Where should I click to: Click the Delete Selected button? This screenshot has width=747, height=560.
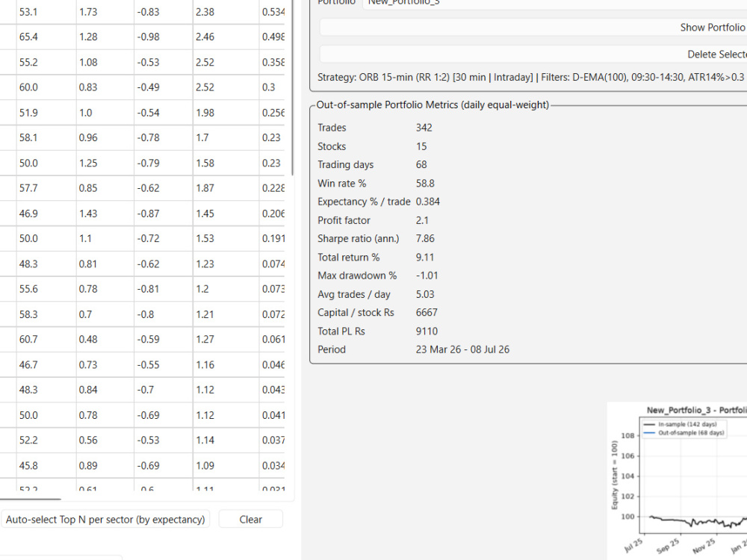tap(533, 55)
